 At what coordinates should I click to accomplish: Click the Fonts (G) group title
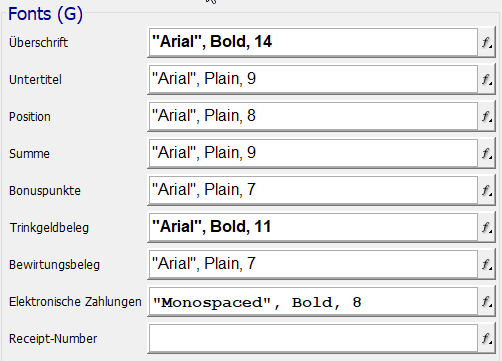[x=45, y=14]
